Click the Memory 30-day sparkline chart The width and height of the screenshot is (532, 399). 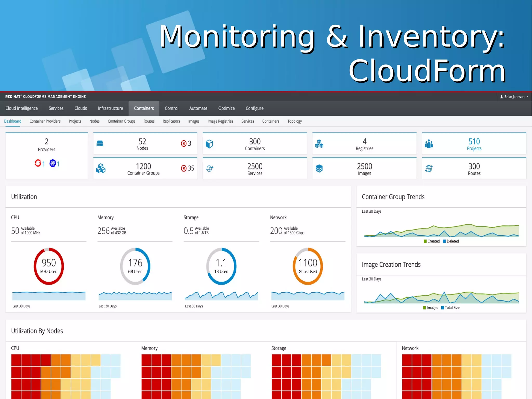pos(135,296)
